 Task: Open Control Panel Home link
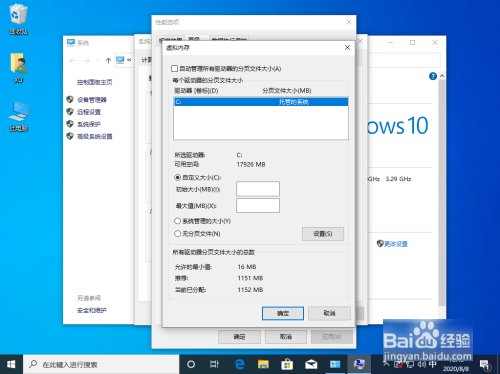(x=95, y=82)
